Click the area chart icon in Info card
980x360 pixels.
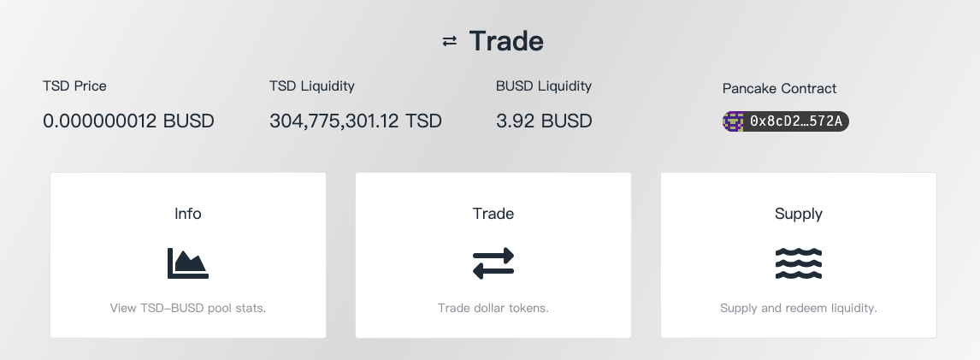tap(188, 263)
